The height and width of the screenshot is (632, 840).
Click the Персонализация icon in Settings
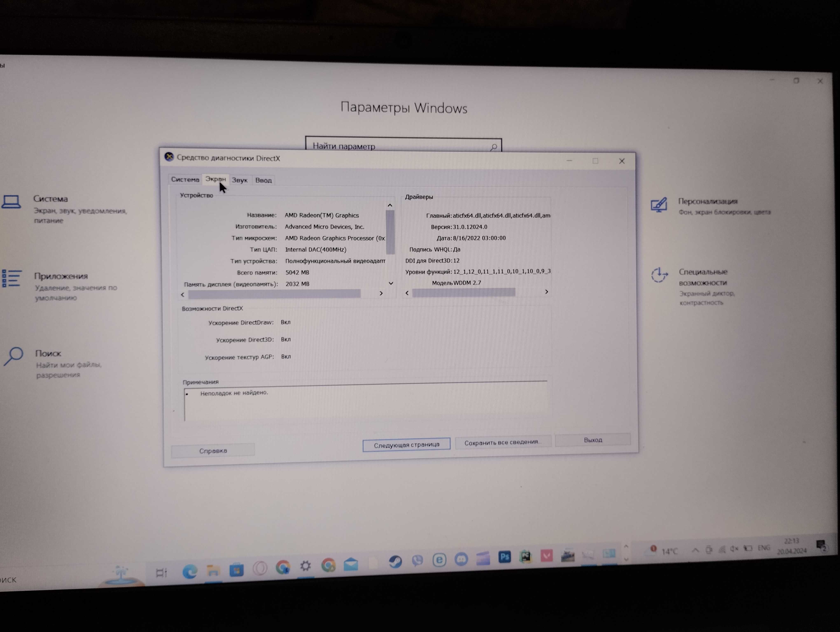(x=659, y=204)
